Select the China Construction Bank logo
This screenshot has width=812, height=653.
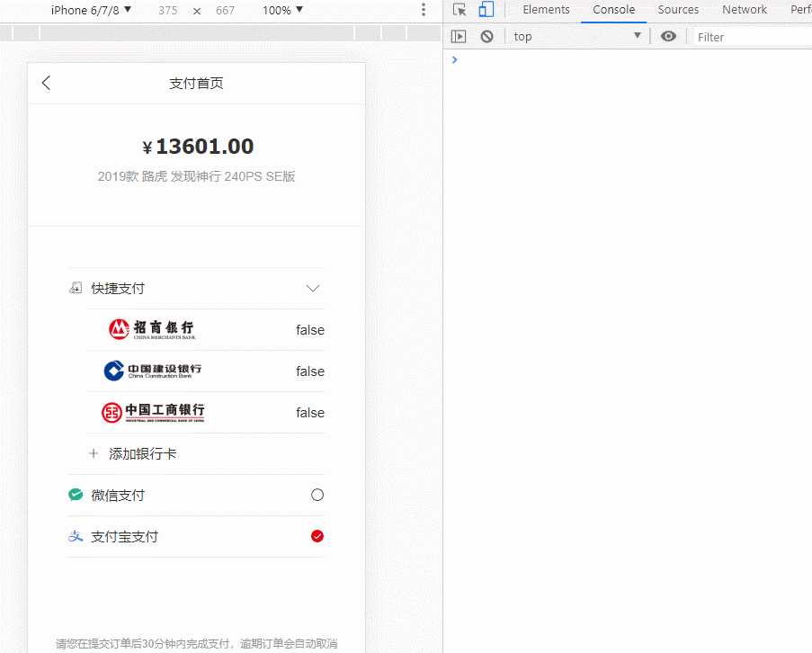(x=153, y=371)
